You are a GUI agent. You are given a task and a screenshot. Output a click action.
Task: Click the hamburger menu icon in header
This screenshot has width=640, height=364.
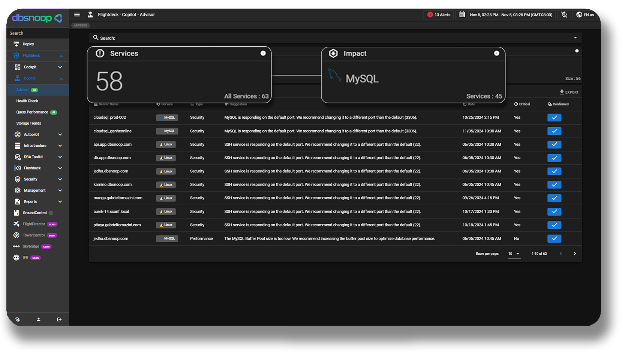tap(77, 15)
